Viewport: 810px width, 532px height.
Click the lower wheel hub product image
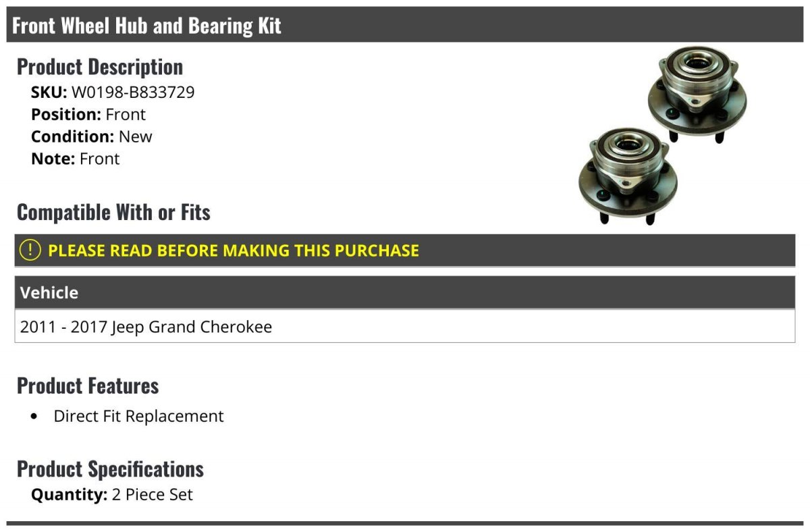627,174
